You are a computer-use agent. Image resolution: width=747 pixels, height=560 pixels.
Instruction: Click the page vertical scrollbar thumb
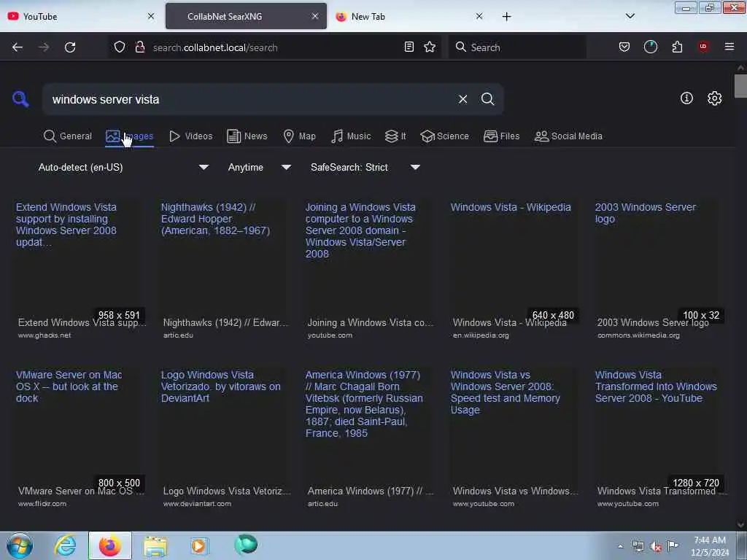click(740, 86)
